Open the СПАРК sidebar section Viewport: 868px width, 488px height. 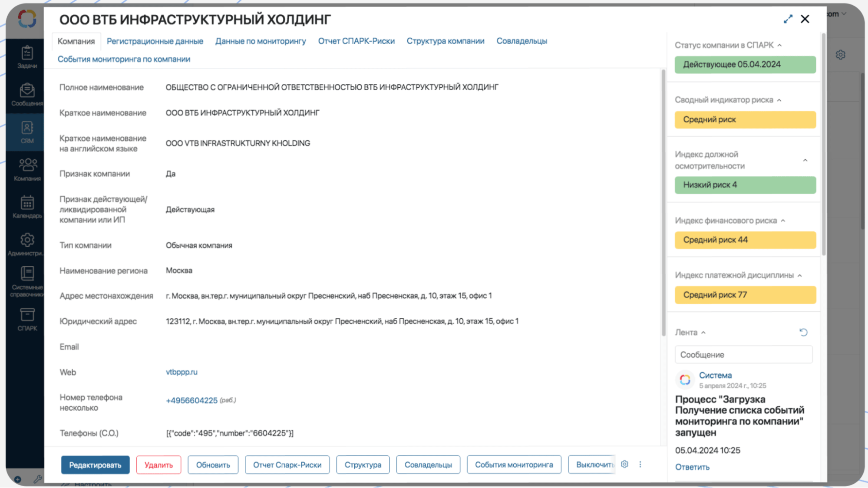(27, 320)
